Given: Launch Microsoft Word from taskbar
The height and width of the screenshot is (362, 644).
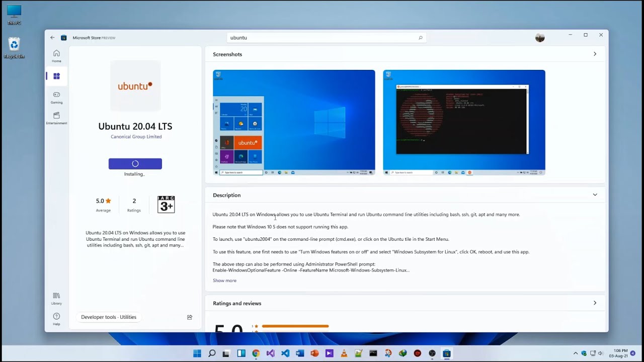Looking at the screenshot, I should [x=300, y=353].
